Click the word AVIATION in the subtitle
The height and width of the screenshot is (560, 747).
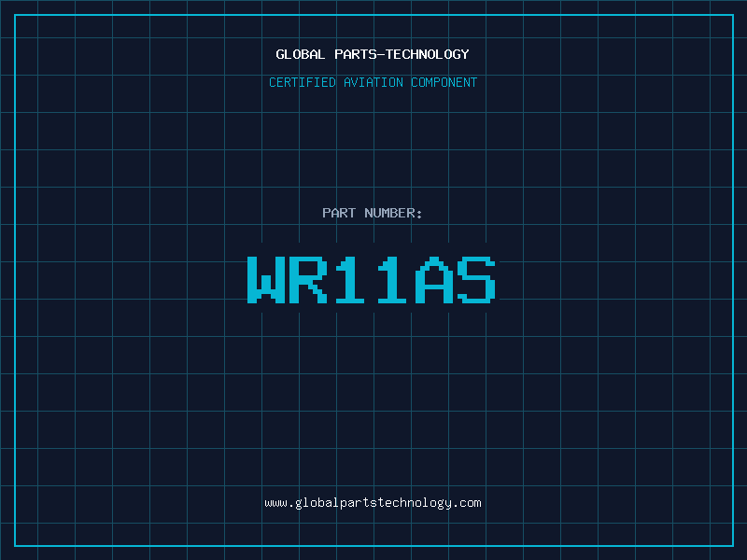click(x=374, y=82)
